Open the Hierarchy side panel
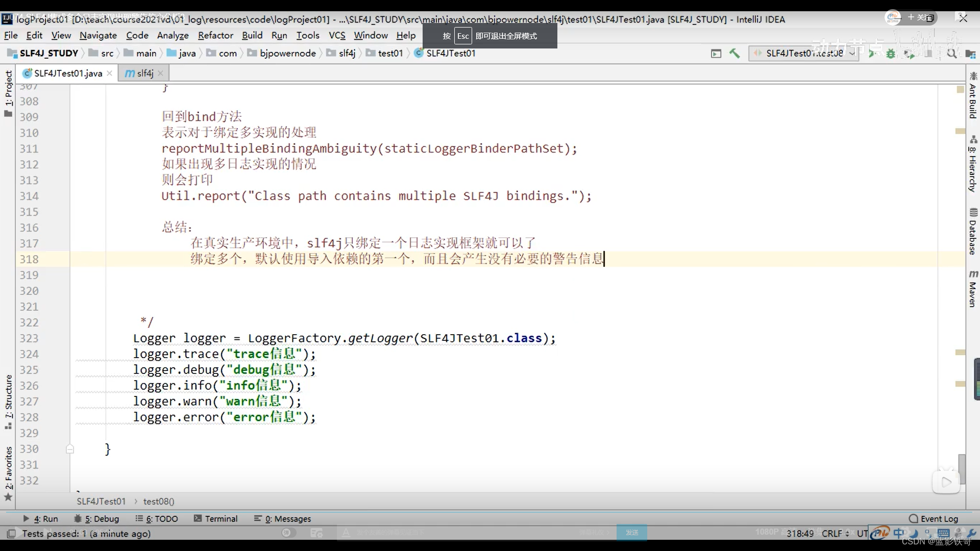The image size is (980, 551). [x=973, y=164]
